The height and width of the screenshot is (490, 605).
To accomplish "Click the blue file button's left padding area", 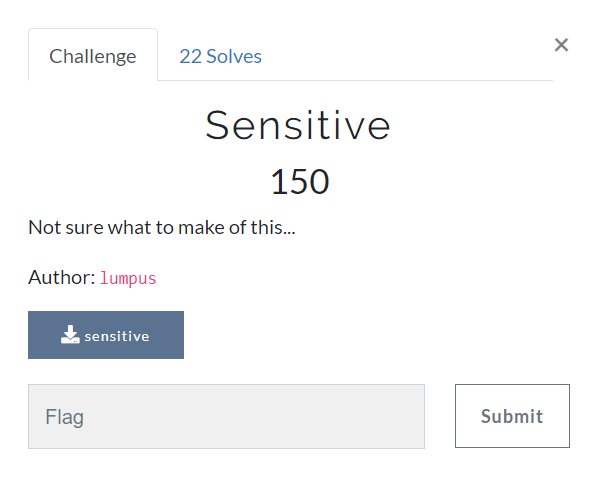I will (44, 335).
